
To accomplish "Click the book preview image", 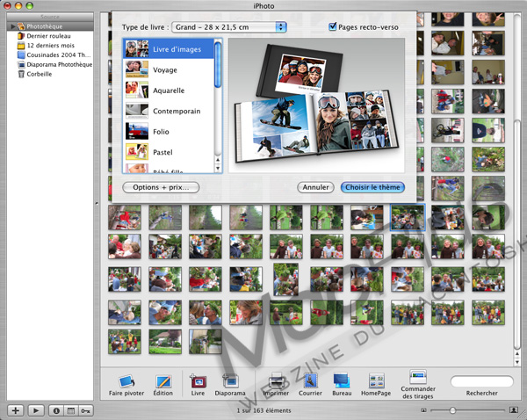I will click(x=316, y=105).
